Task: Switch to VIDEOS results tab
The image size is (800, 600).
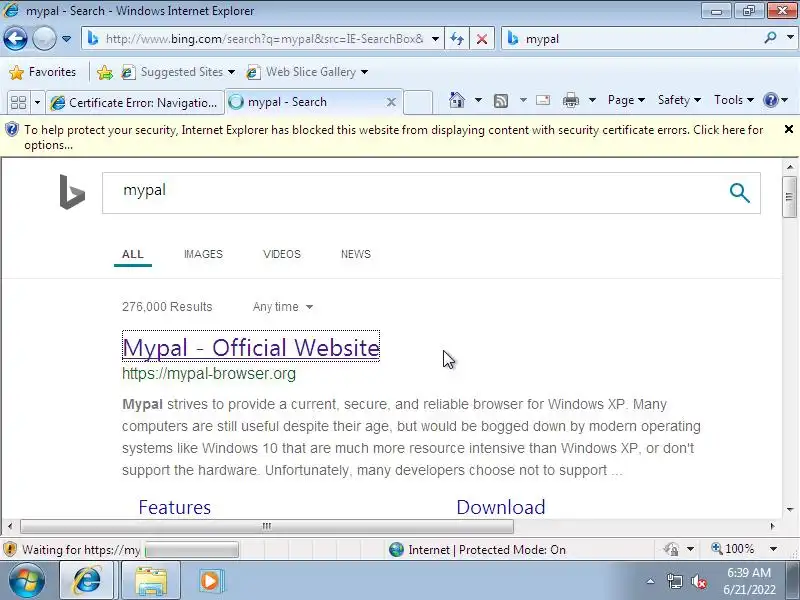Action: click(282, 254)
